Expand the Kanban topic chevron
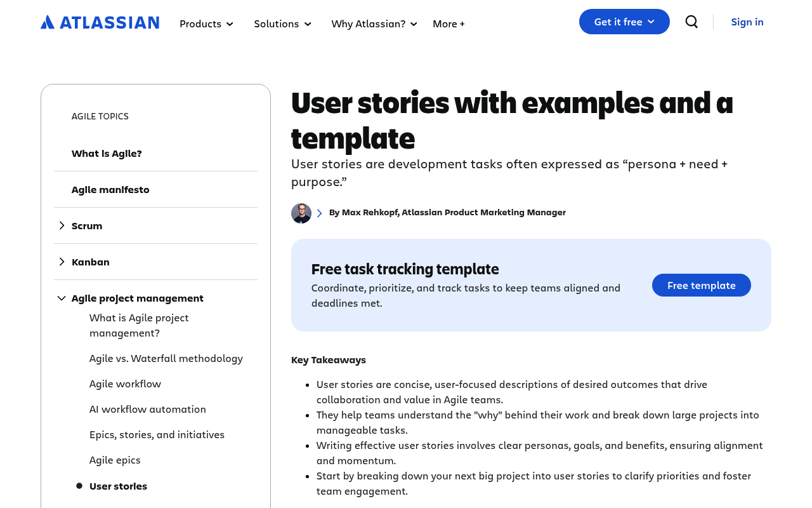Image resolution: width=812 pixels, height=508 pixels. (x=62, y=262)
